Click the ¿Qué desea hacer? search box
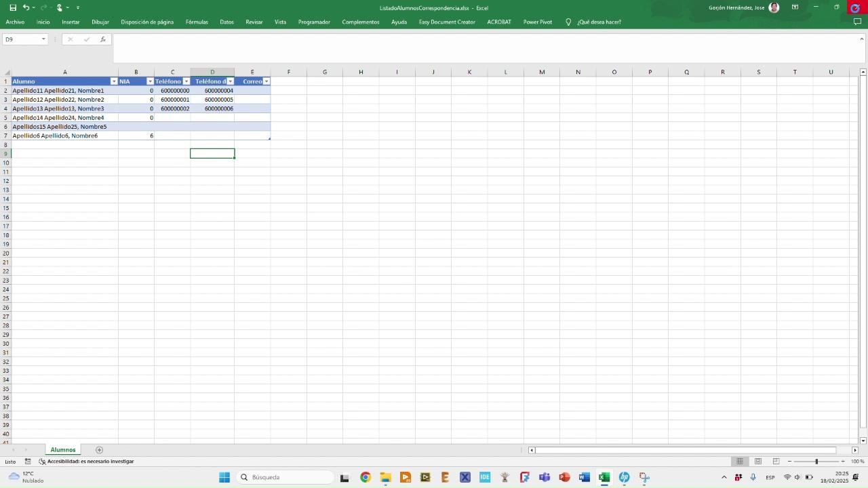The width and height of the screenshot is (868, 488). pos(599,22)
